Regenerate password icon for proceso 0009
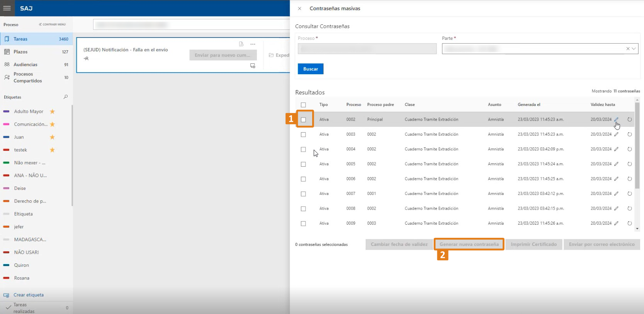 coord(630,224)
